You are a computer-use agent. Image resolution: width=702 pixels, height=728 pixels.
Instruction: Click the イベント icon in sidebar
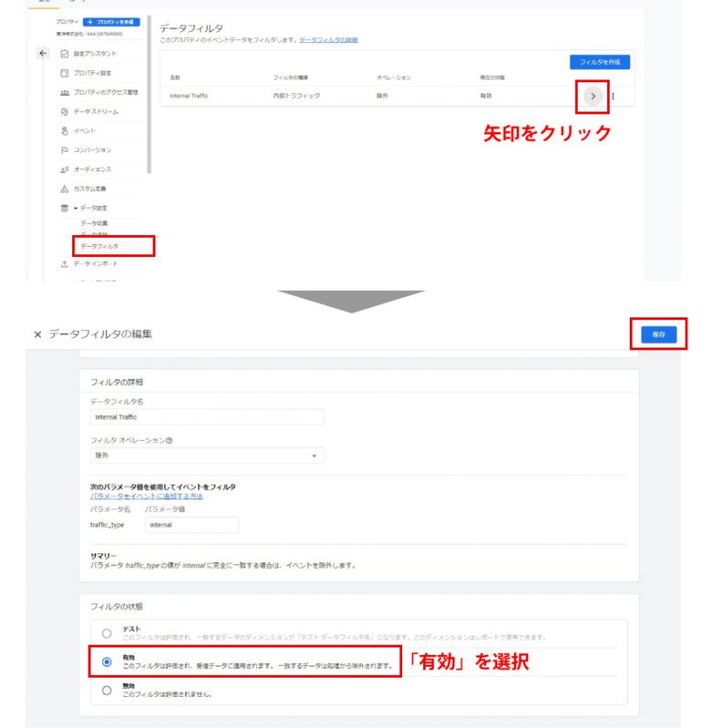[x=65, y=131]
